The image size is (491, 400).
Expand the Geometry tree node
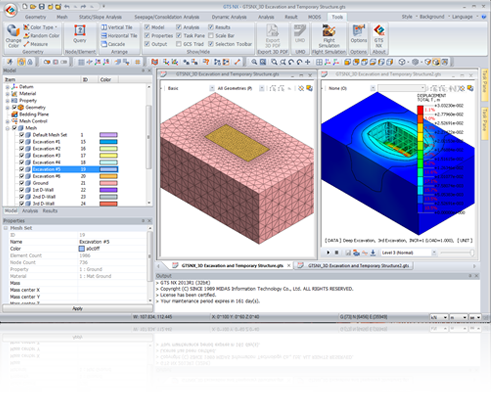(x=7, y=107)
